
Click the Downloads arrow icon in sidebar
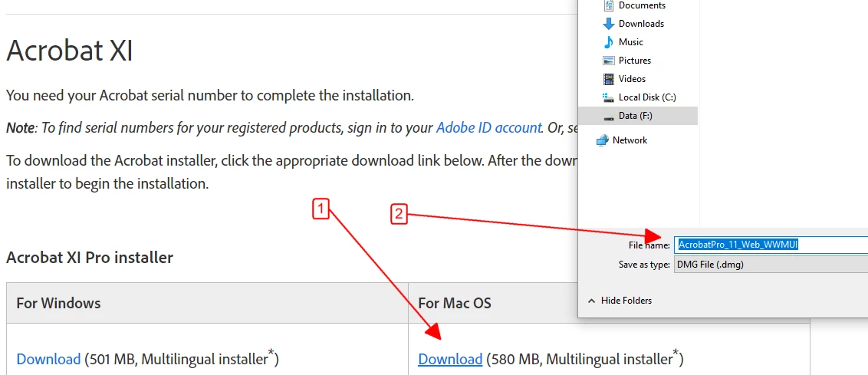tap(609, 24)
